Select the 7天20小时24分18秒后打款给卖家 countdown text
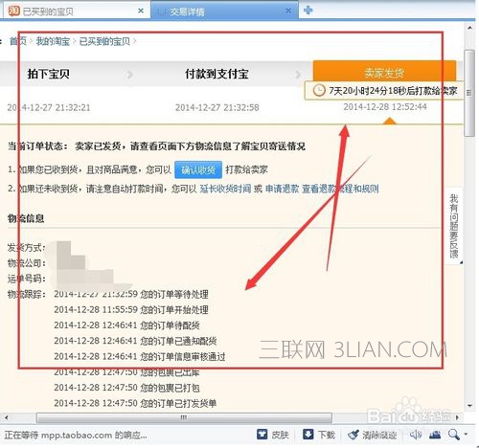The height and width of the screenshot is (448, 479). (393, 91)
